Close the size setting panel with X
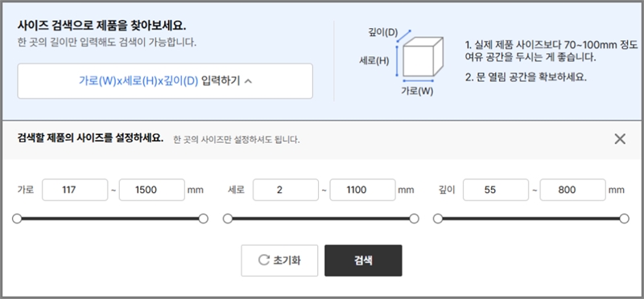Image resolution: width=644 pixels, height=299 pixels. tap(620, 139)
